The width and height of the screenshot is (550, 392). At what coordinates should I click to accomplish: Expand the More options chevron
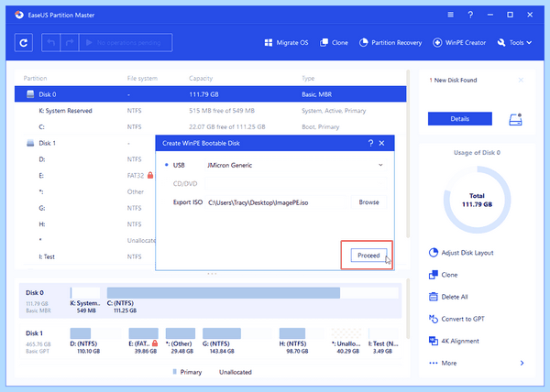522,363
